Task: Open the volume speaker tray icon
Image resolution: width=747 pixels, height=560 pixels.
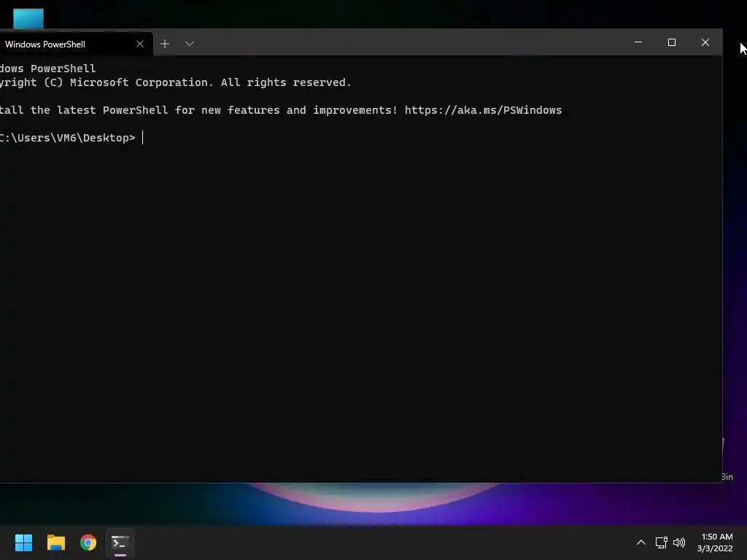Action: 679,542
